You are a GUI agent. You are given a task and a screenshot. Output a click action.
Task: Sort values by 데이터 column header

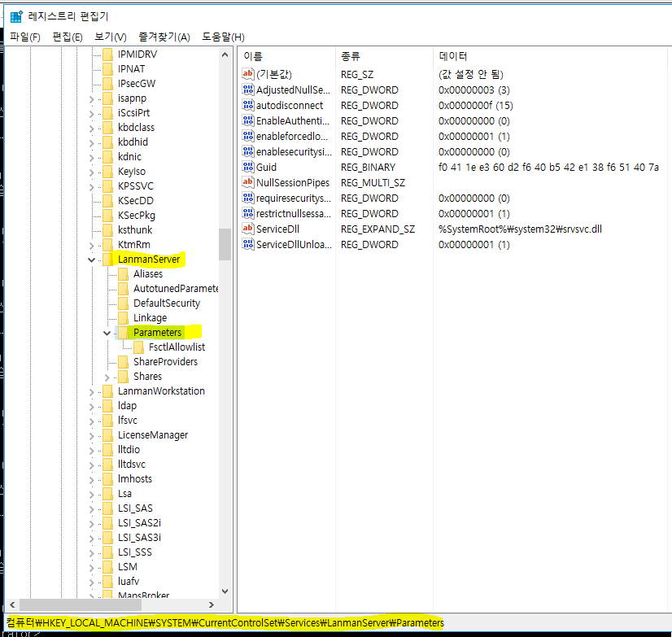point(550,56)
